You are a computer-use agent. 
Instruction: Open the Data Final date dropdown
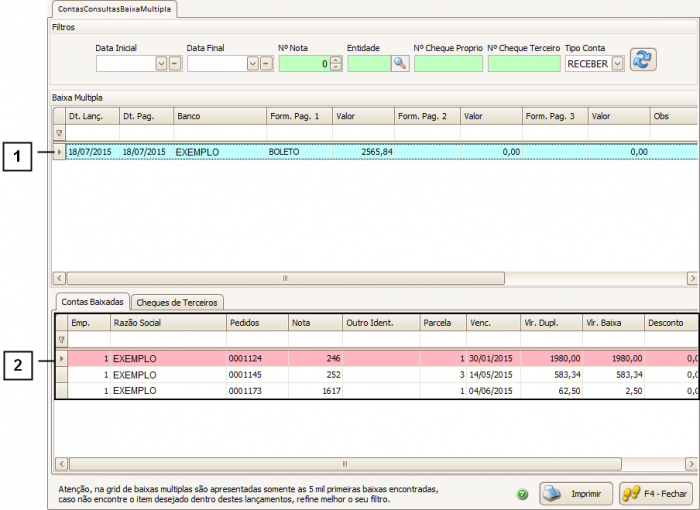[x=252, y=64]
